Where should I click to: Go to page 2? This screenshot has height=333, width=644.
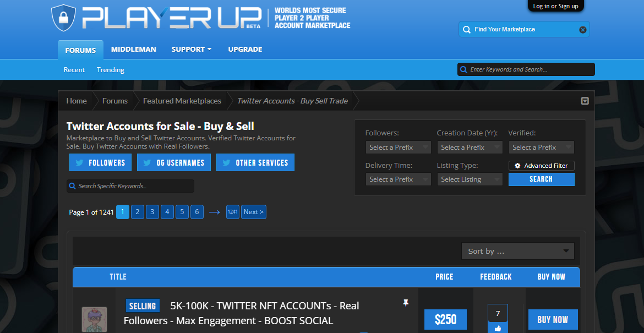click(x=138, y=212)
